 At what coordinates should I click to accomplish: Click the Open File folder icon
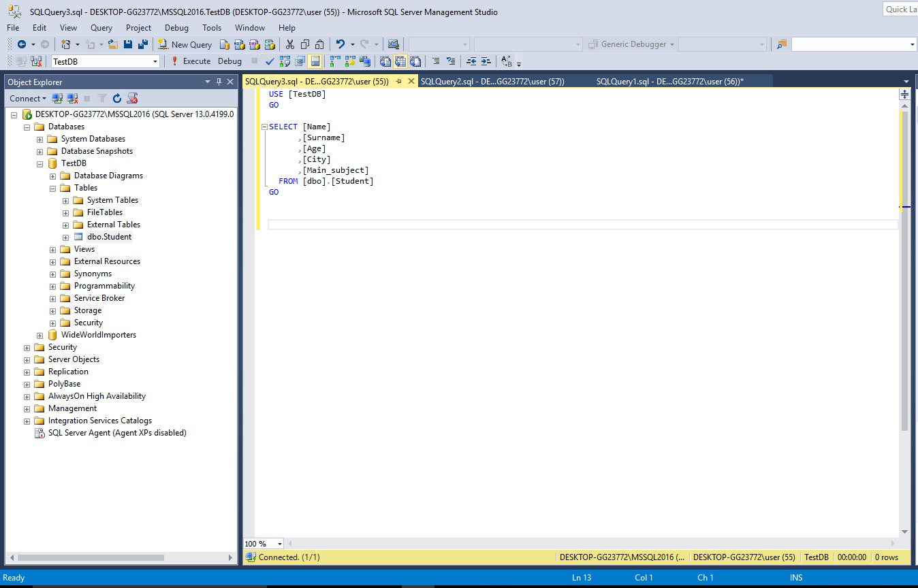[x=113, y=44]
